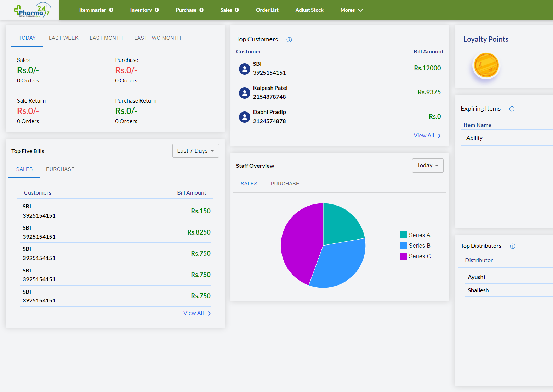Click Kalpesh Patel's customer avatar icon
Screen dimensions: 553x392
(244, 93)
